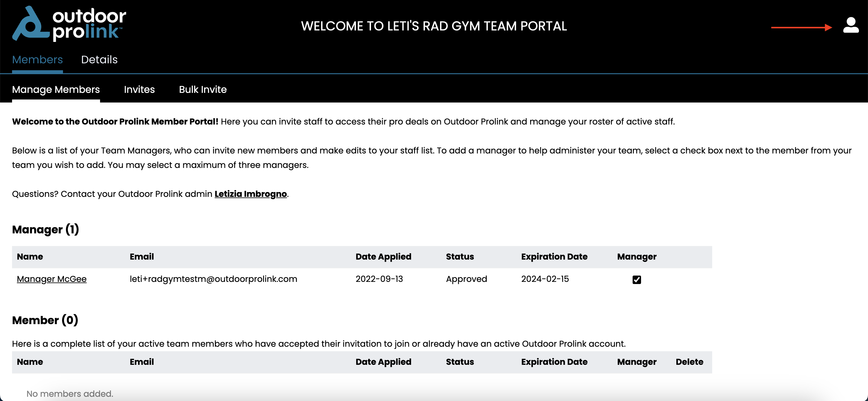
Task: Select the Manage Members sub-tab
Action: pyautogui.click(x=56, y=89)
